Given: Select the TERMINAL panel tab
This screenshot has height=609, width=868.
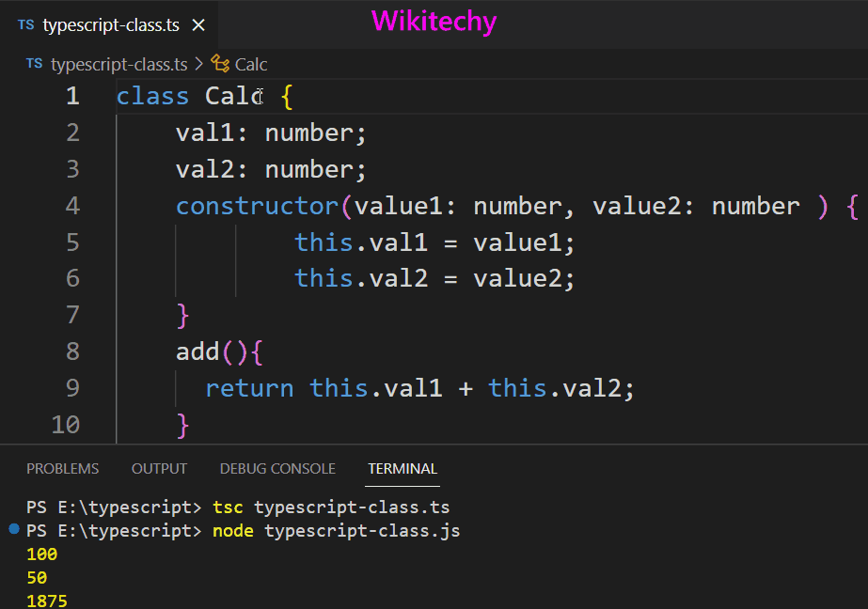Looking at the screenshot, I should (402, 468).
